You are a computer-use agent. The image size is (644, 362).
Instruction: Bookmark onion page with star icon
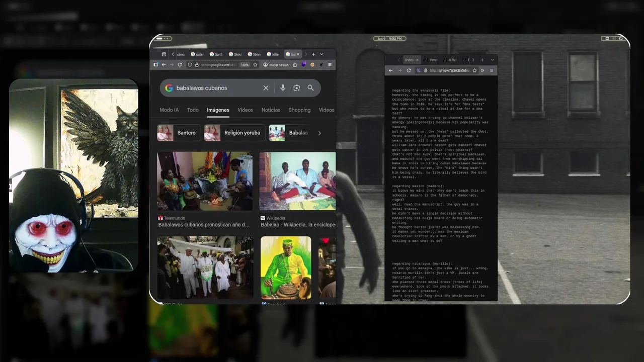[x=474, y=70]
